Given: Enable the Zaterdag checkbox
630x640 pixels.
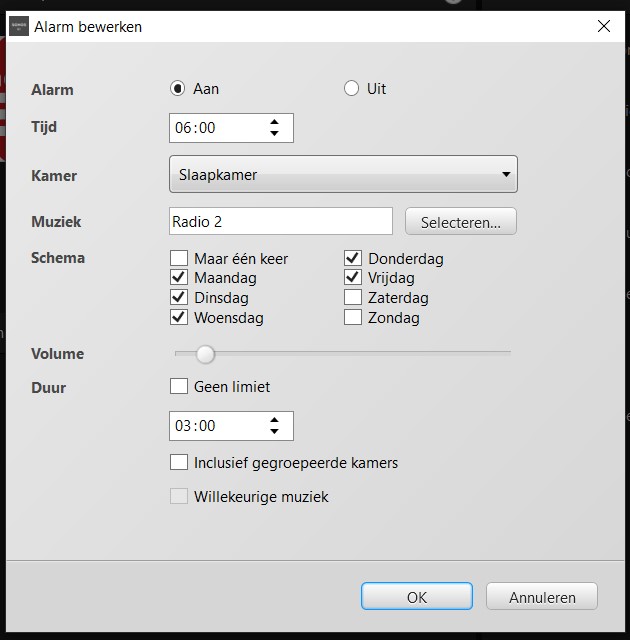Looking at the screenshot, I should tap(353, 298).
